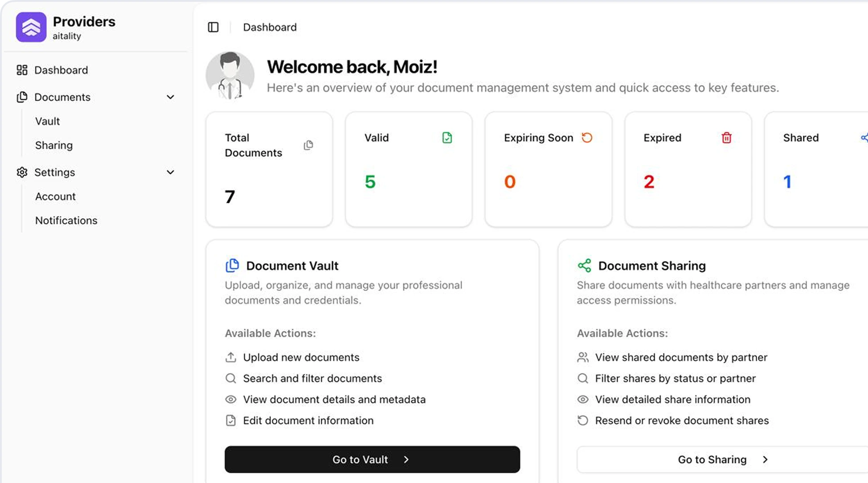
Task: Click the green Document Sharing share icon
Action: point(584,266)
